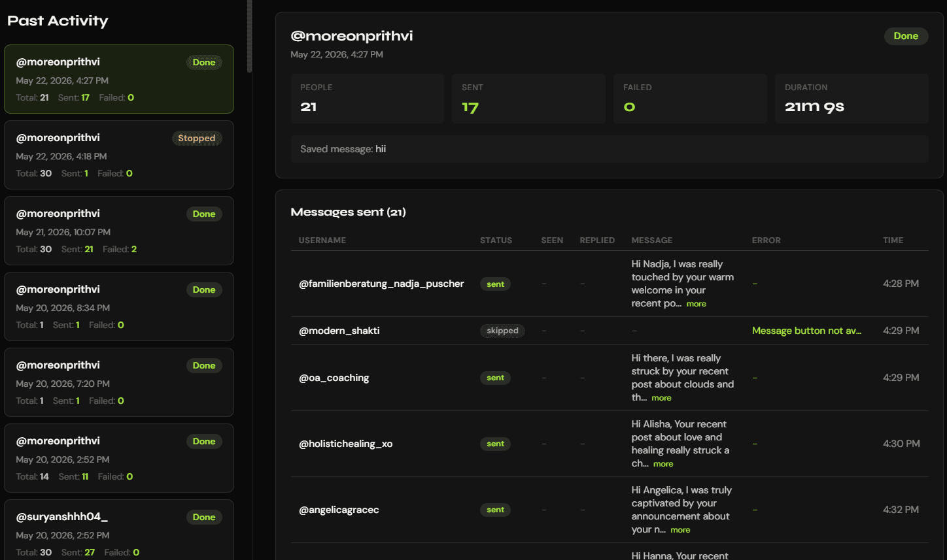
Task: Click the Past Activity list scrollbar
Action: pyautogui.click(x=249, y=36)
